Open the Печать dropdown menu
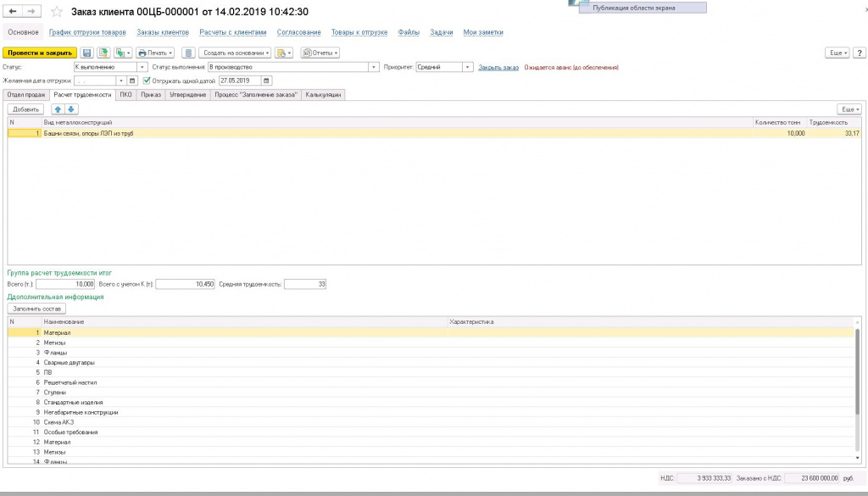Viewport: 868px width, 496px height. click(x=155, y=53)
